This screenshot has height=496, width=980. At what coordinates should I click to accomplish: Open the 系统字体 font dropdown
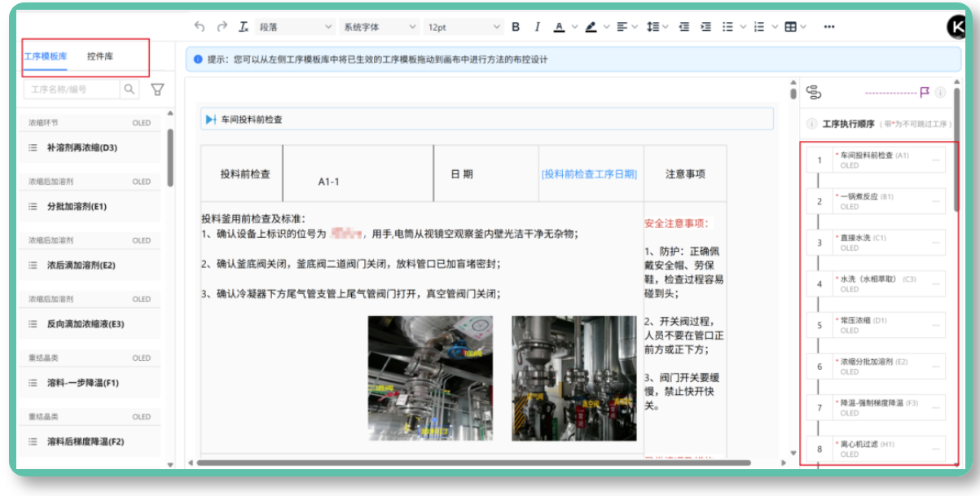point(380,27)
